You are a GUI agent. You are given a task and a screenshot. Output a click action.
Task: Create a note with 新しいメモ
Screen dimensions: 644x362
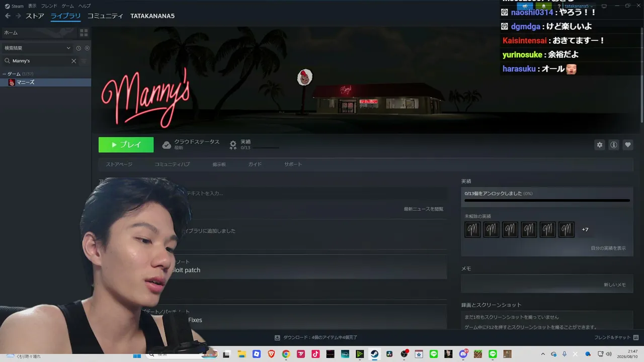click(x=615, y=285)
